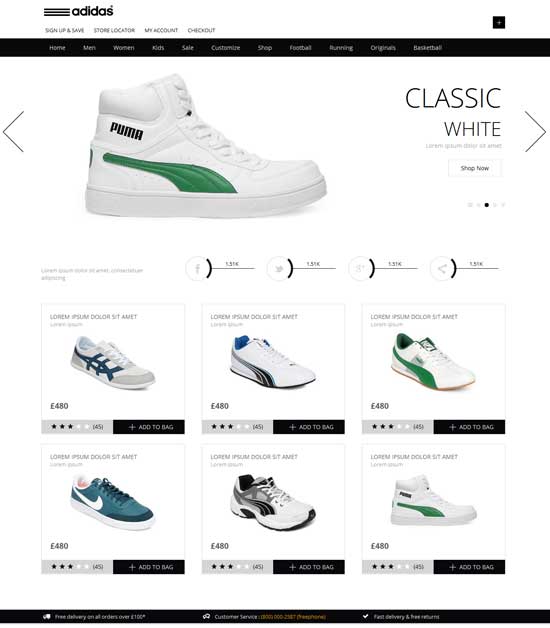
Task: Set star rating on first product card
Action: tap(71, 427)
